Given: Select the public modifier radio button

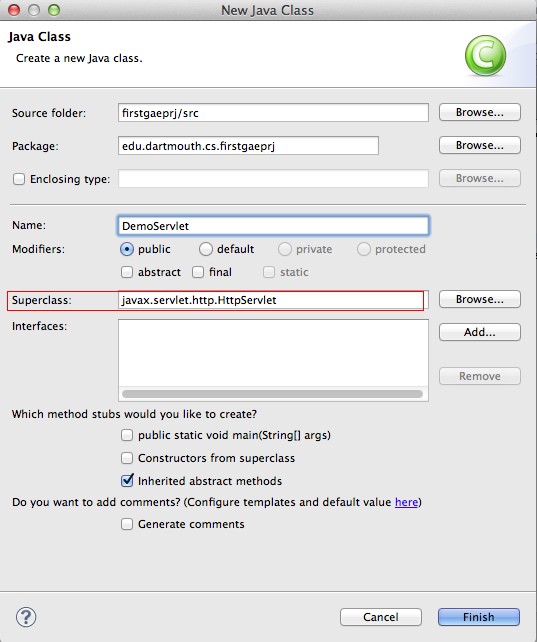Looking at the screenshot, I should [x=127, y=249].
